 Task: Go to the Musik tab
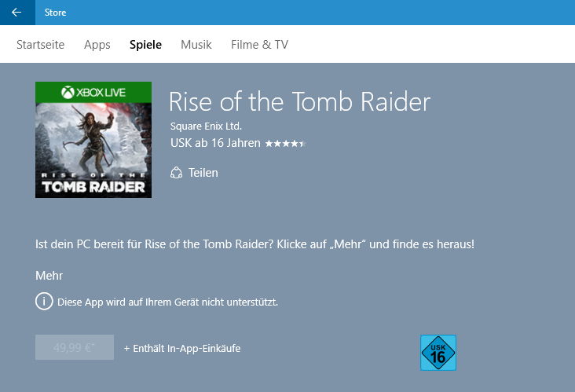(x=196, y=45)
